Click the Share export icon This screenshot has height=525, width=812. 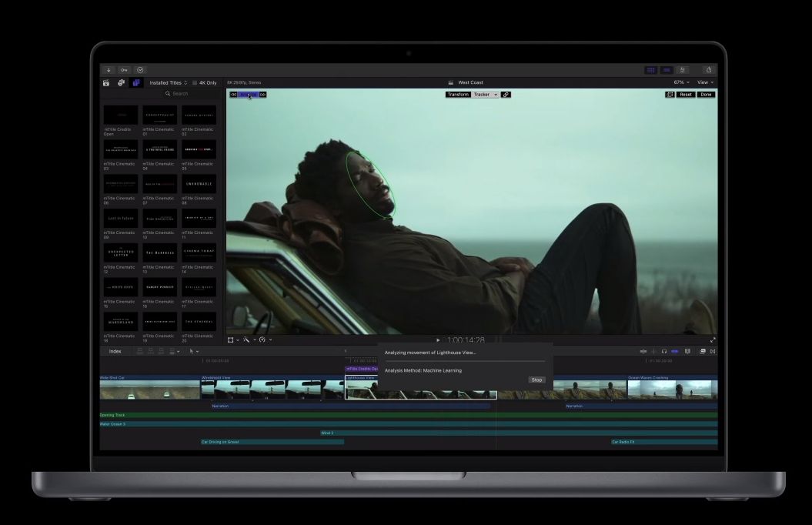click(x=708, y=70)
